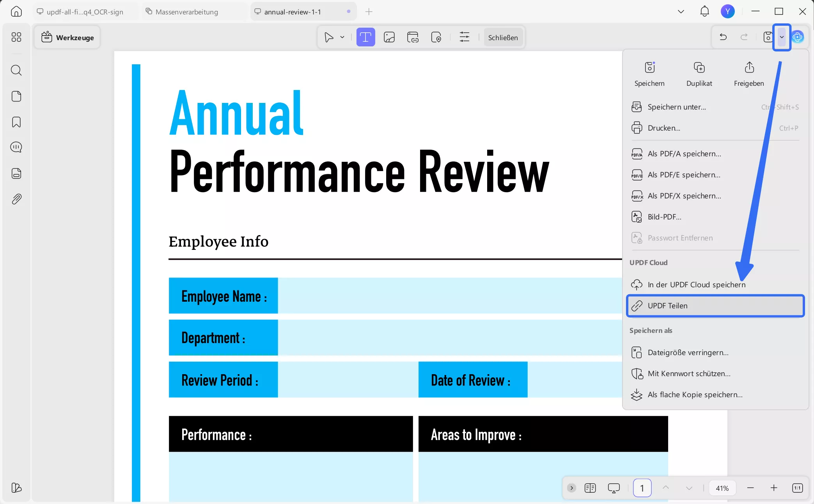
Task: Open the Werkzeuge tools button
Action: pos(67,37)
